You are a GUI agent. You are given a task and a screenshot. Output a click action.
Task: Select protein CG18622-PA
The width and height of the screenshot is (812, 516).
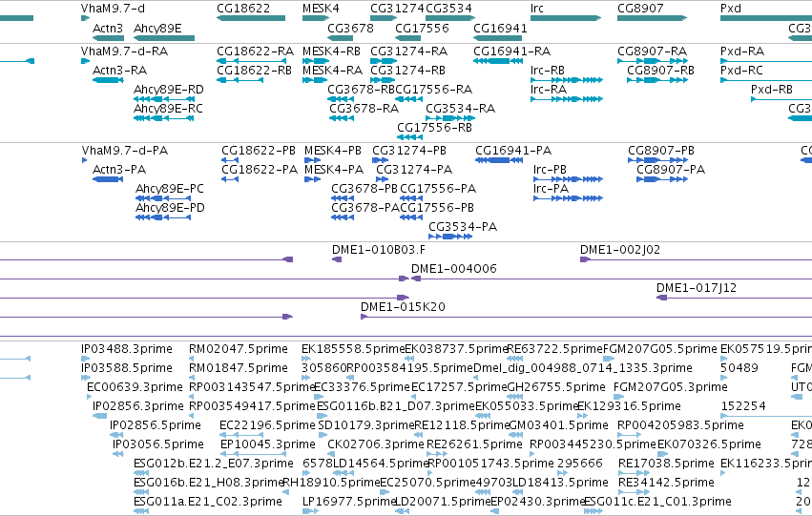coord(230,179)
